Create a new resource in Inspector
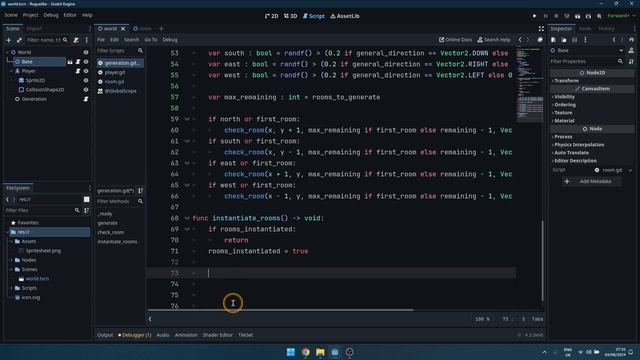Viewport: 640px width, 360px height. click(x=553, y=40)
